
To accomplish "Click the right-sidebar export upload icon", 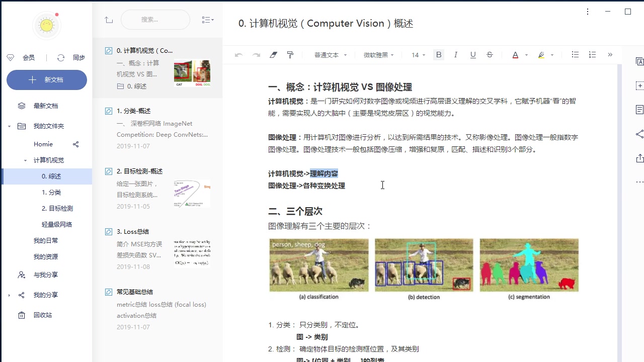I will click(639, 158).
